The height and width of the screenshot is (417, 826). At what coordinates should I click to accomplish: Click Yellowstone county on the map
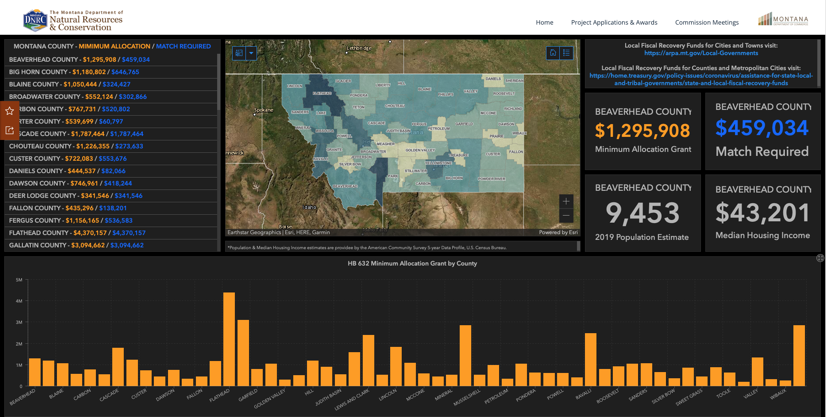pyautogui.click(x=440, y=167)
